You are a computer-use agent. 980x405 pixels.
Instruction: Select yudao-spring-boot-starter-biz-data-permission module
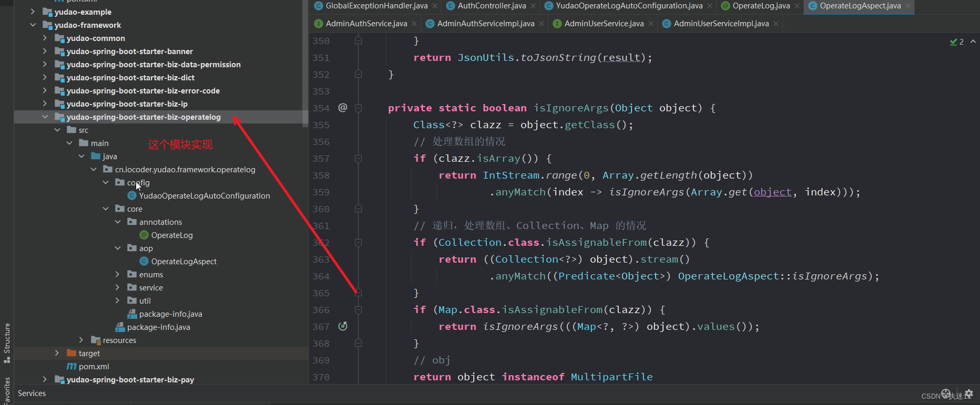pyautogui.click(x=154, y=65)
